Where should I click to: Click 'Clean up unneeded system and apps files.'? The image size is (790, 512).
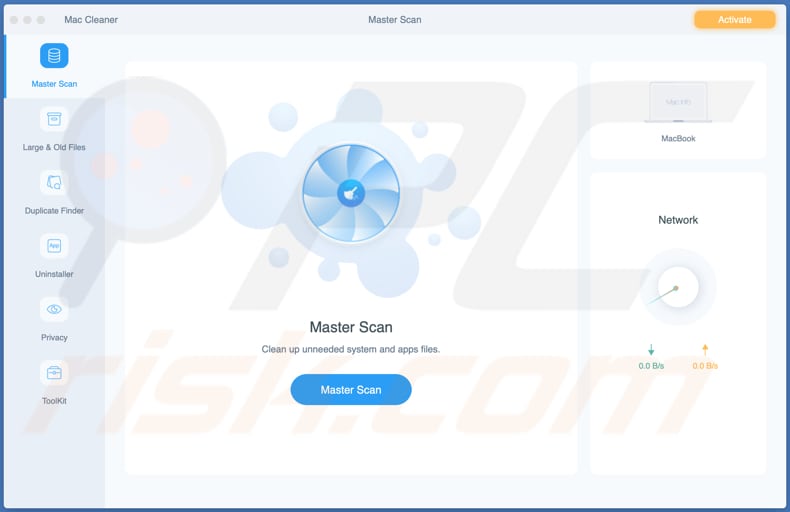(351, 349)
